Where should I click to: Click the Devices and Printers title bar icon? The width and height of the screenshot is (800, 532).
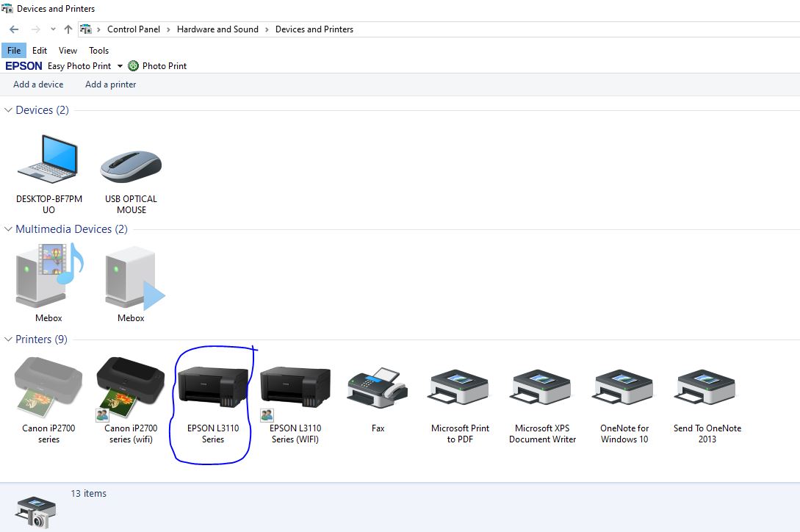click(7, 8)
